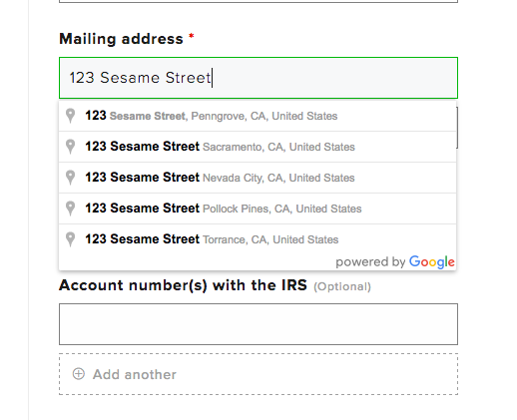Click the pin icon beside Pollock Pines suggestion

[x=70, y=209]
